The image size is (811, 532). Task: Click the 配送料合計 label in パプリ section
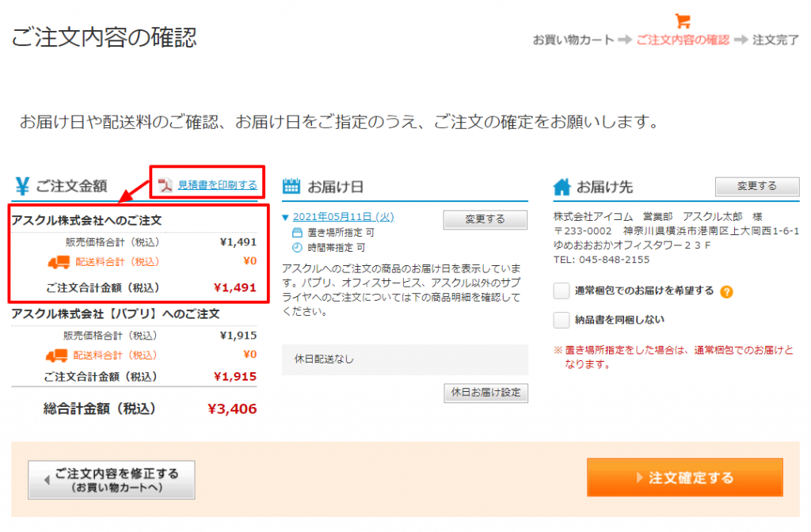pyautogui.click(x=115, y=355)
